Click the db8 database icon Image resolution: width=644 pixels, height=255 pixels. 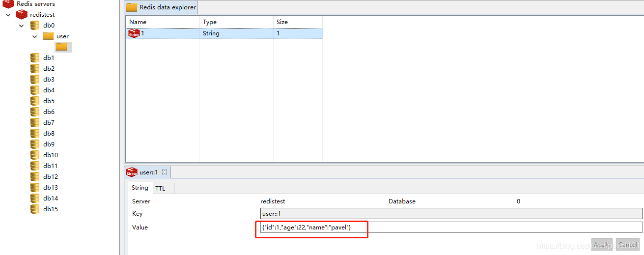35,133
